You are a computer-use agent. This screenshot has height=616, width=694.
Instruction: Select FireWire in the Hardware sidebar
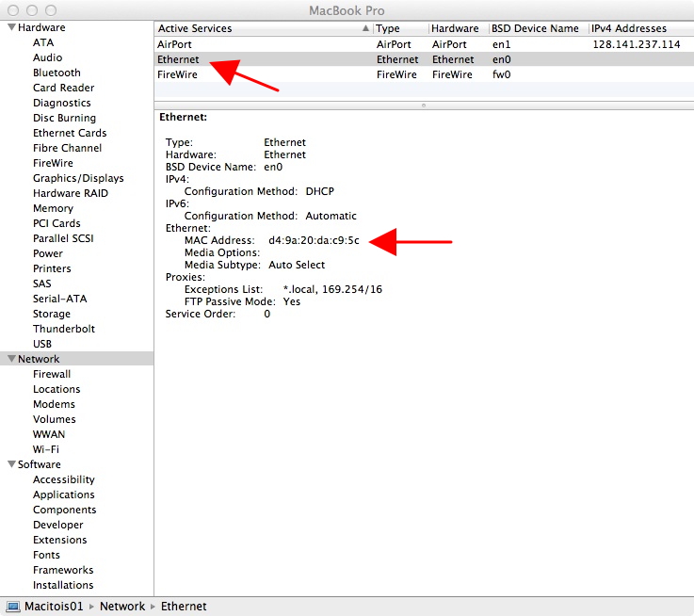pyautogui.click(x=53, y=163)
